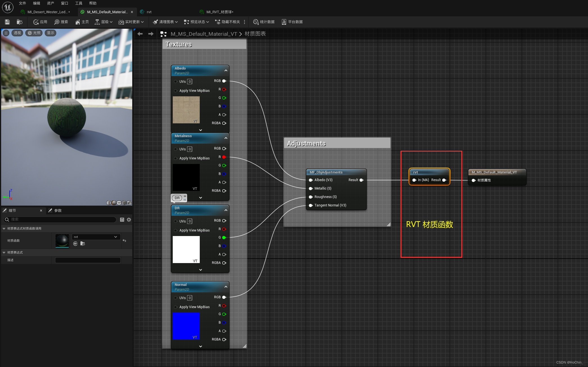Click M_MS_Default_Material_VT breadcrumb link

(204, 34)
